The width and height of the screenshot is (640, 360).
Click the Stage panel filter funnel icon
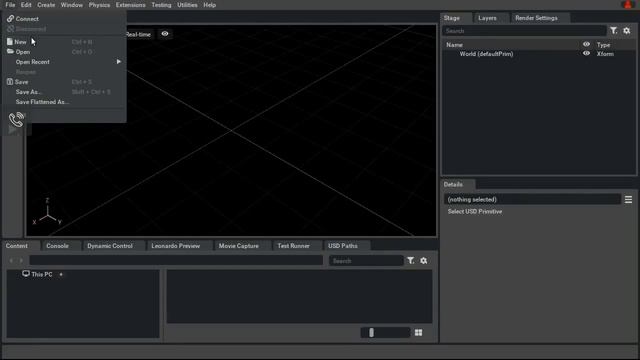613,31
